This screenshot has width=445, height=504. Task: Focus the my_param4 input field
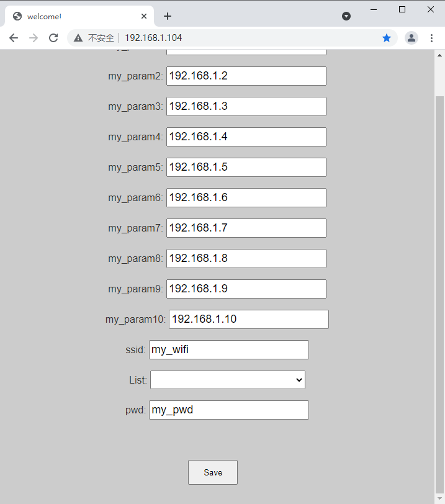(x=246, y=137)
